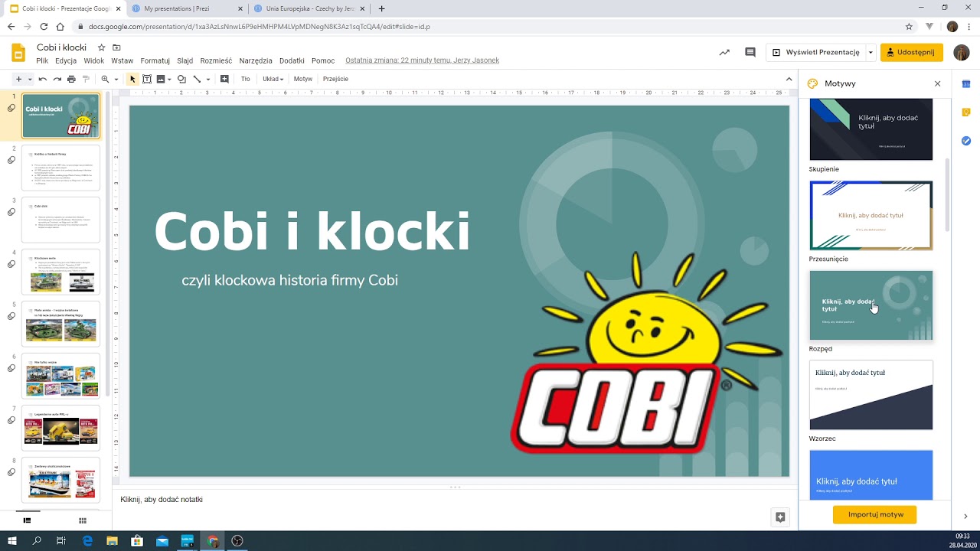Activate the paint format tool
Viewport: 980px width, 551px height.
pos(86,79)
